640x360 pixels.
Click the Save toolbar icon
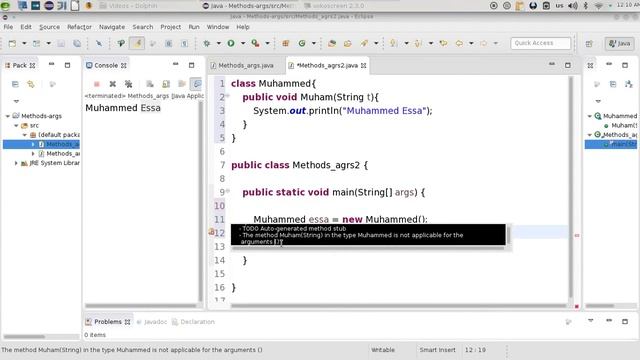click(x=61, y=43)
